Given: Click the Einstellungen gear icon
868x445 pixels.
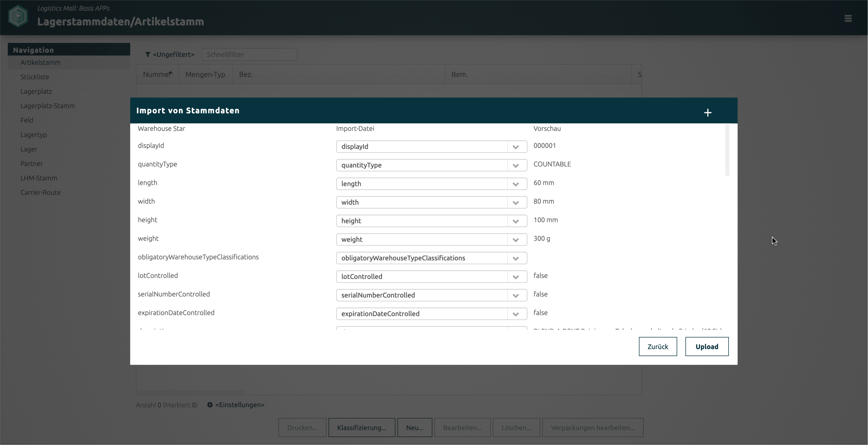Looking at the screenshot, I should pos(210,404).
